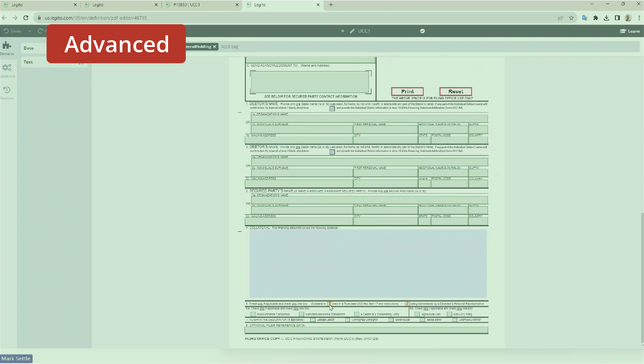Check the Licensee/Licensor designation box
The image size is (644, 364).
455,320
